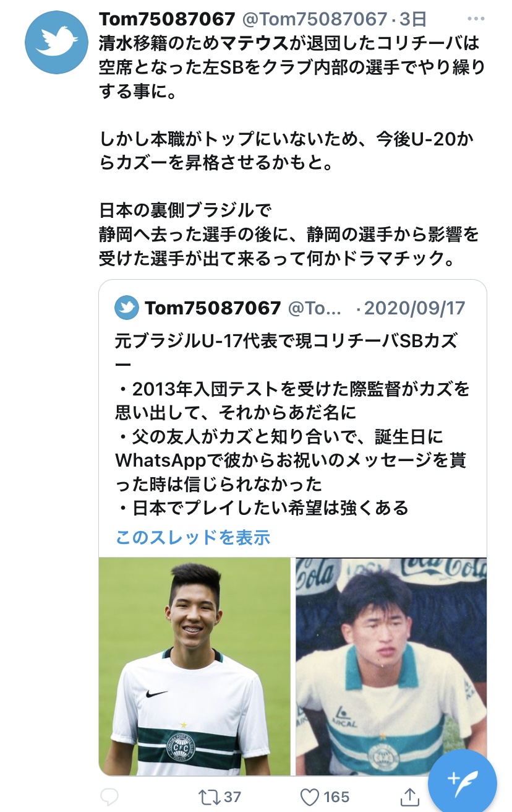Open the left photo of the smiling player
Screen dimensions: 512x812
[x=195, y=667]
